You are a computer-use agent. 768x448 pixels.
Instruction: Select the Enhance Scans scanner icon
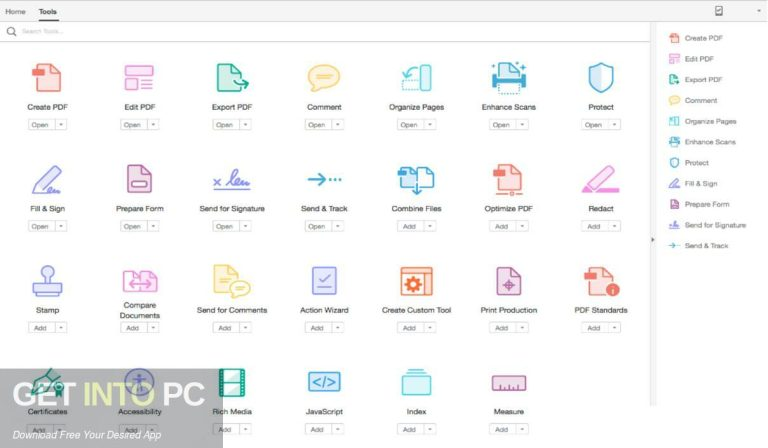click(508, 78)
